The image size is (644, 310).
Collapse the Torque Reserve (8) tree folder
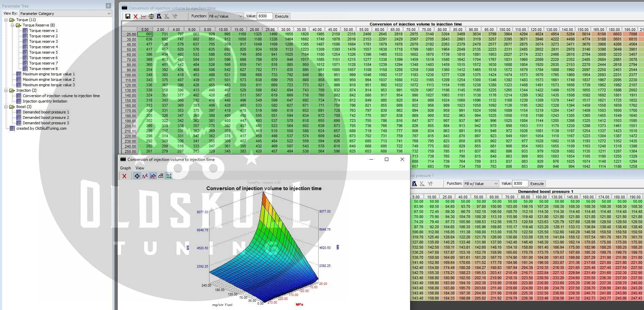(x=13, y=25)
